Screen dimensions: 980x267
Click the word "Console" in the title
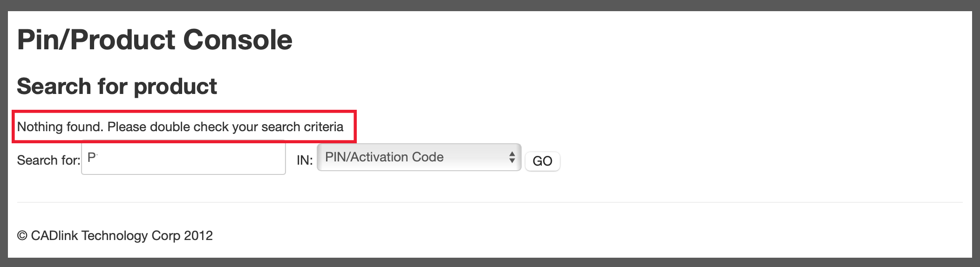pos(238,40)
